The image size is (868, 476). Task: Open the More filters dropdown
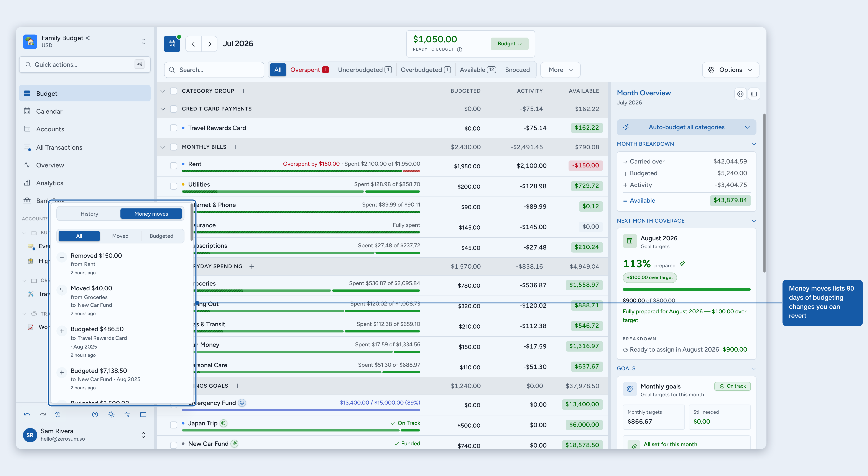tap(560, 70)
